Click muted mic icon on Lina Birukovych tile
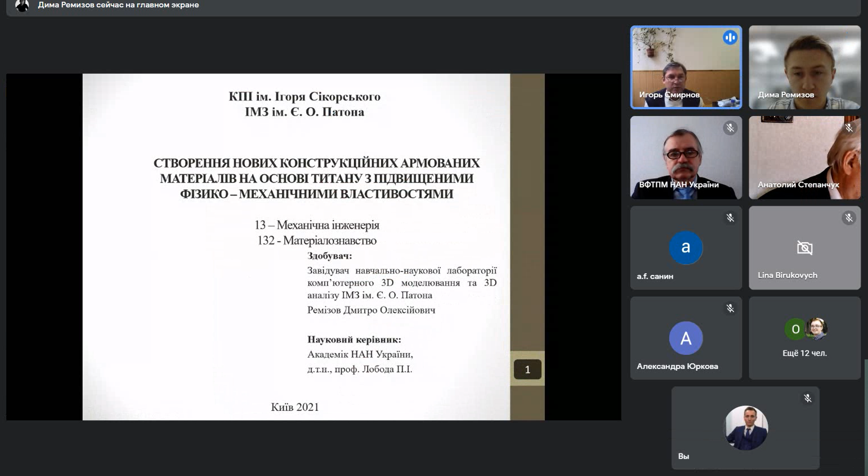Viewport: 868px width, 476px height. click(849, 218)
